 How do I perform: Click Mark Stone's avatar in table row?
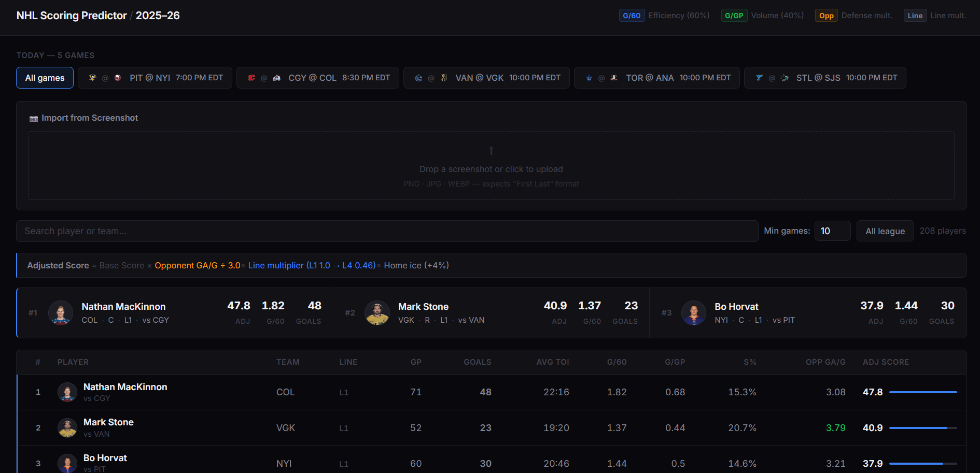pos(67,428)
